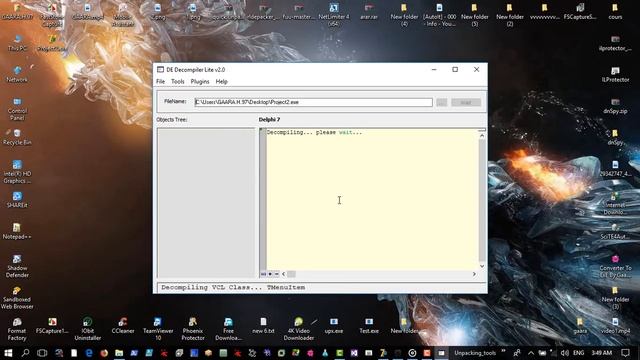Launch Microsoft Edge from the taskbar

(x=89, y=353)
